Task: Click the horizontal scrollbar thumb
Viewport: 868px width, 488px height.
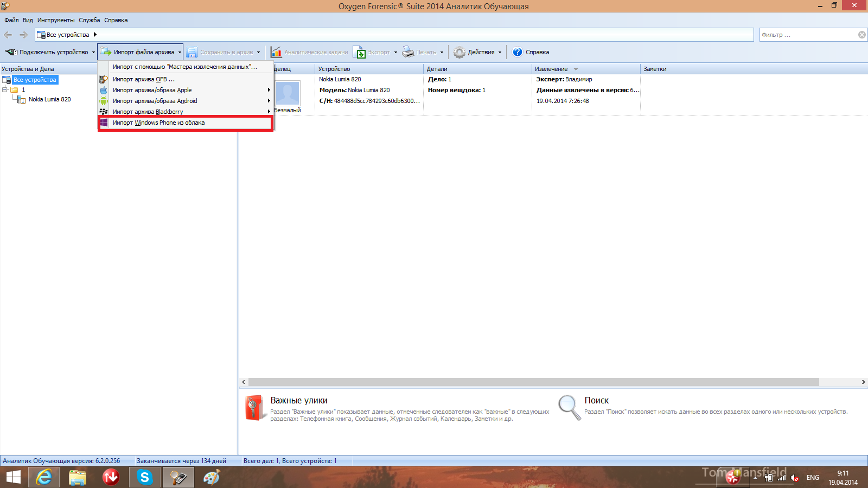Action: pos(534,382)
